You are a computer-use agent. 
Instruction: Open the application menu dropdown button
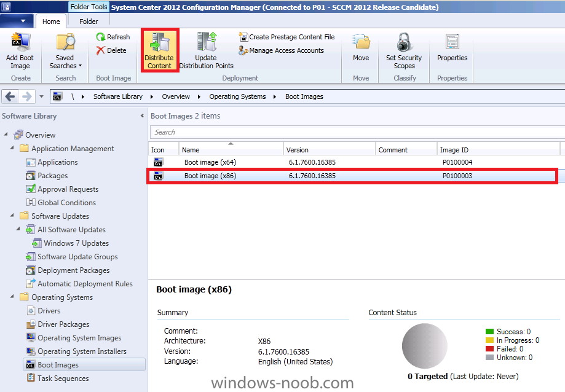17,21
